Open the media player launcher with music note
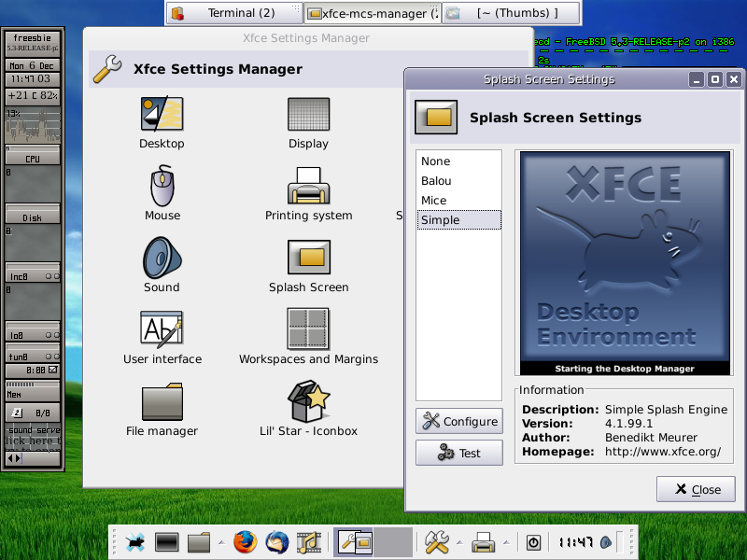Viewport: 747px width, 560px height. (x=308, y=542)
